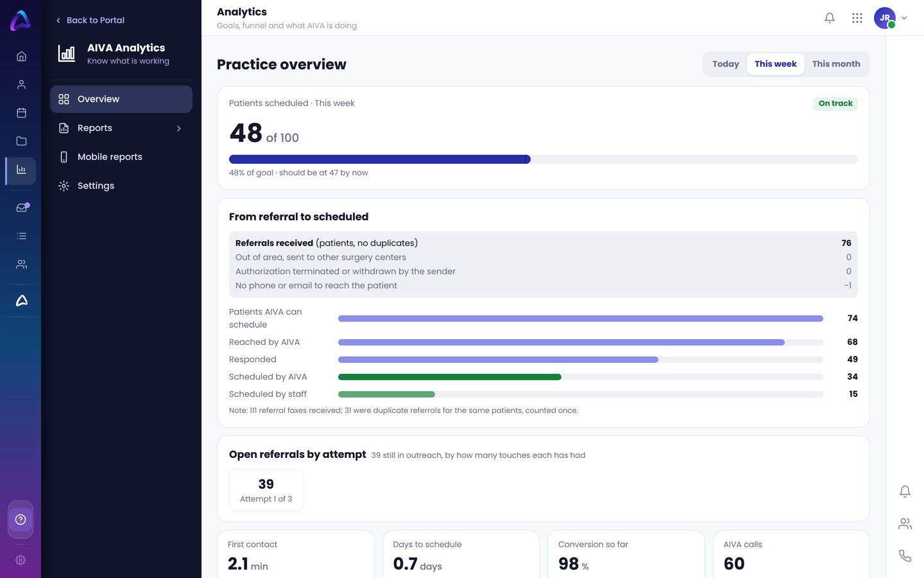
Task: Open Mobile reports in the sidebar
Action: (x=121, y=157)
